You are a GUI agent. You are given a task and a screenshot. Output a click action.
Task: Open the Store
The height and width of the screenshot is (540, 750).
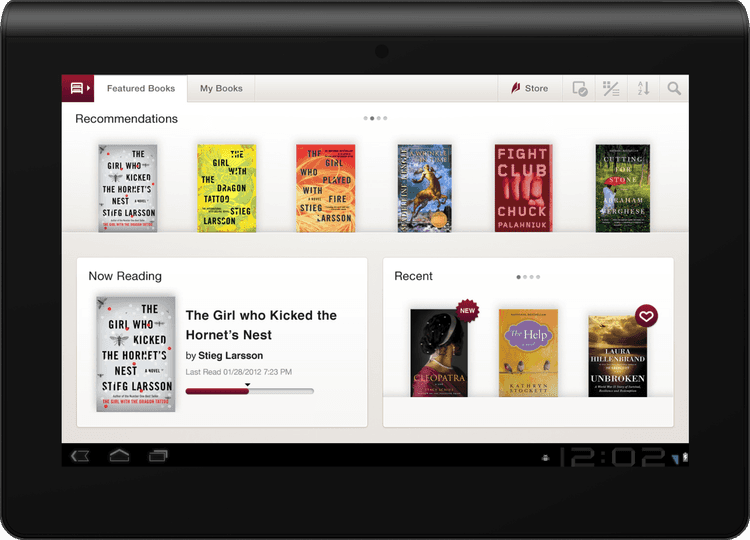530,88
